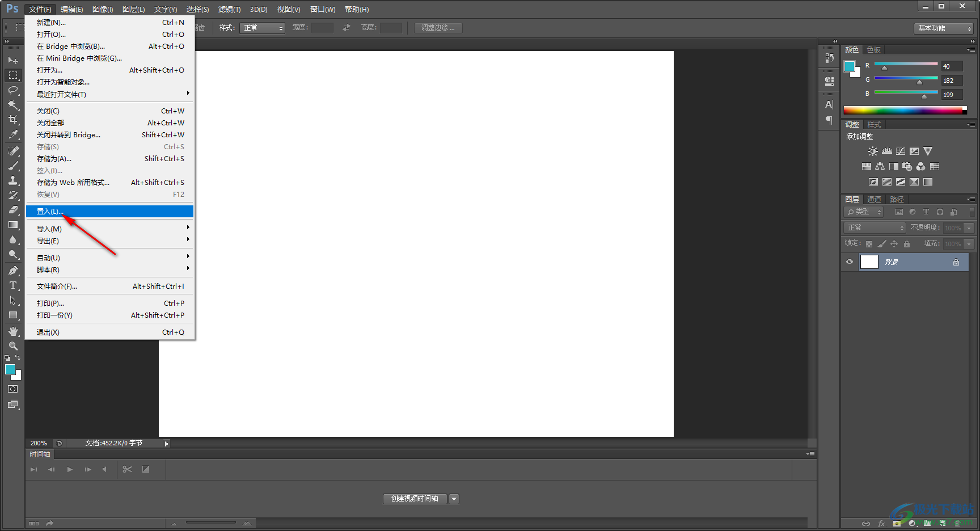Play the timeline
Image resolution: width=980 pixels, height=531 pixels.
tap(70, 469)
